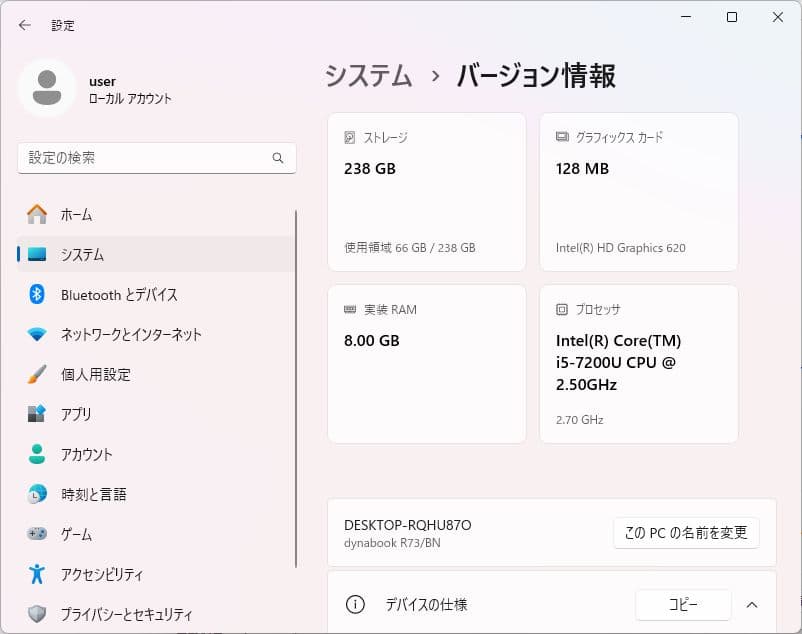
Task: Click the accessibility figure icon
Action: (39, 574)
